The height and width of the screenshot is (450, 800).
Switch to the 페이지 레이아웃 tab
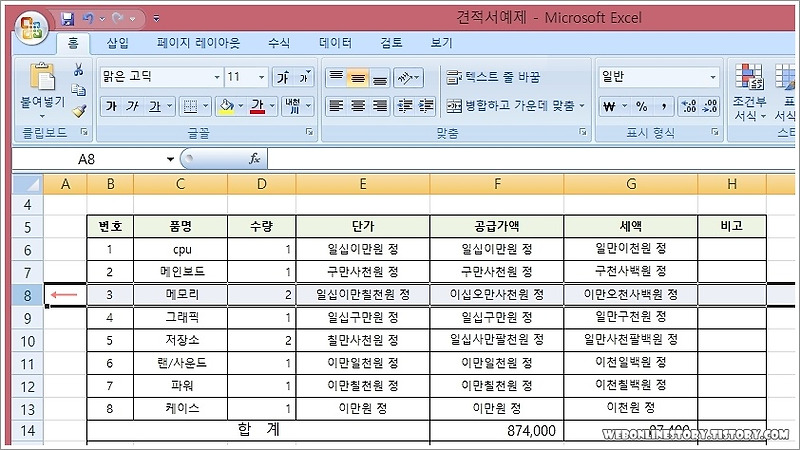(x=198, y=43)
